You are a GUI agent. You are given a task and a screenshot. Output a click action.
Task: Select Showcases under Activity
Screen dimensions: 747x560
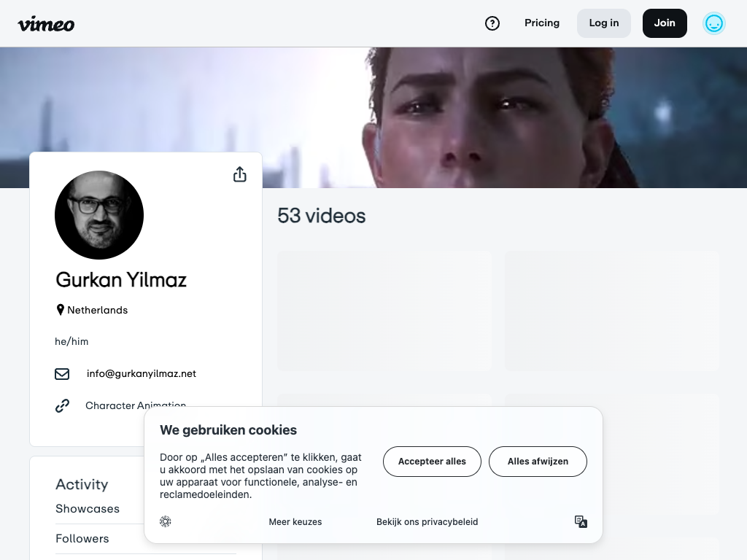[88, 509]
